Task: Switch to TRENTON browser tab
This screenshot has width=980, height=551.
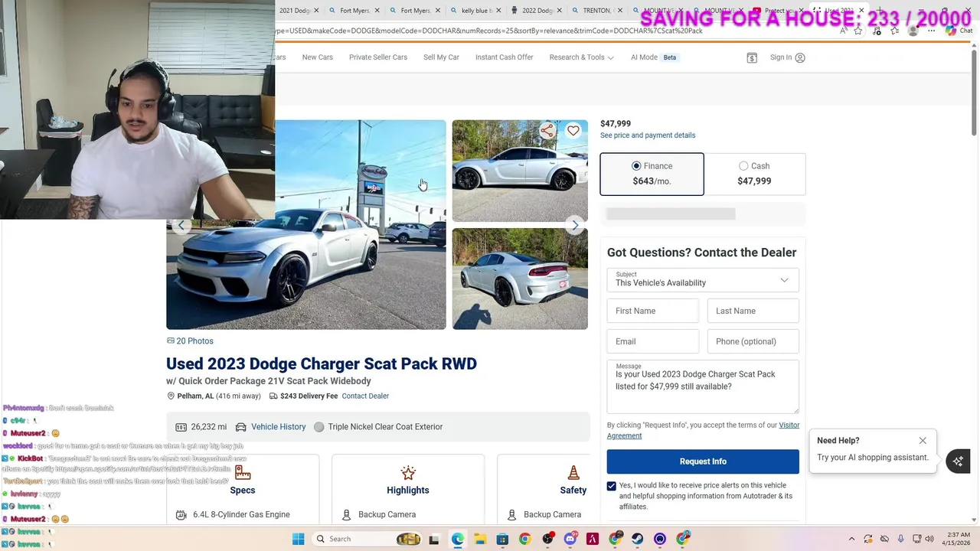Action: pyautogui.click(x=597, y=11)
